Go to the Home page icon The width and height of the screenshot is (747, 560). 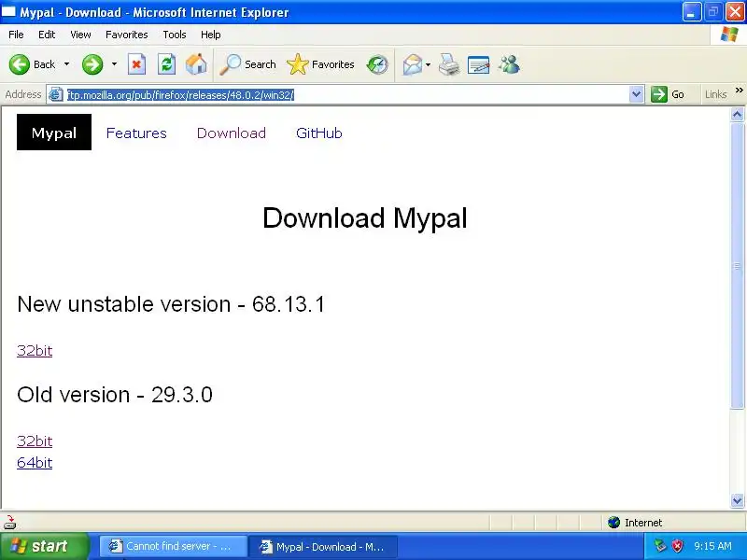click(196, 64)
